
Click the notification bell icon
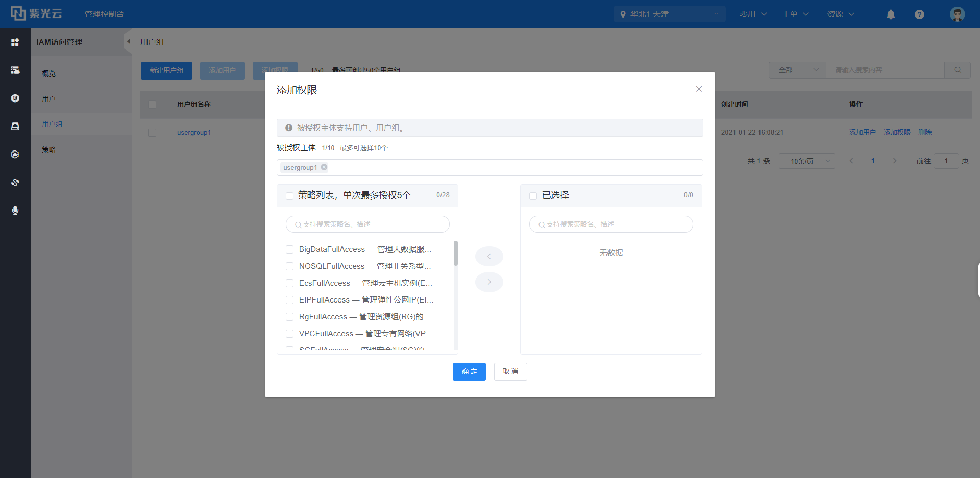click(891, 14)
